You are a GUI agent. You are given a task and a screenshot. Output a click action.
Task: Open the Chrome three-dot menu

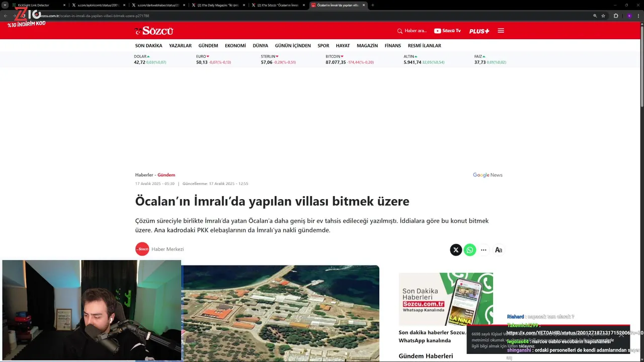click(x=638, y=16)
